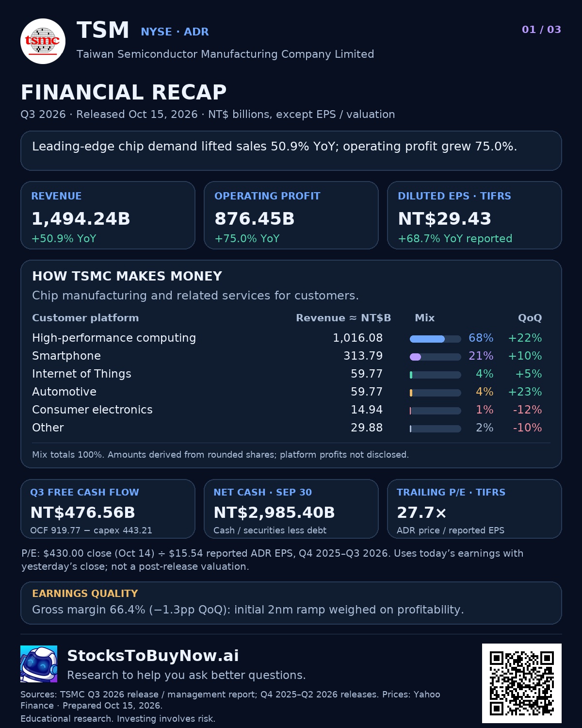
Task: Click the 68% mix value
Action: (x=481, y=338)
